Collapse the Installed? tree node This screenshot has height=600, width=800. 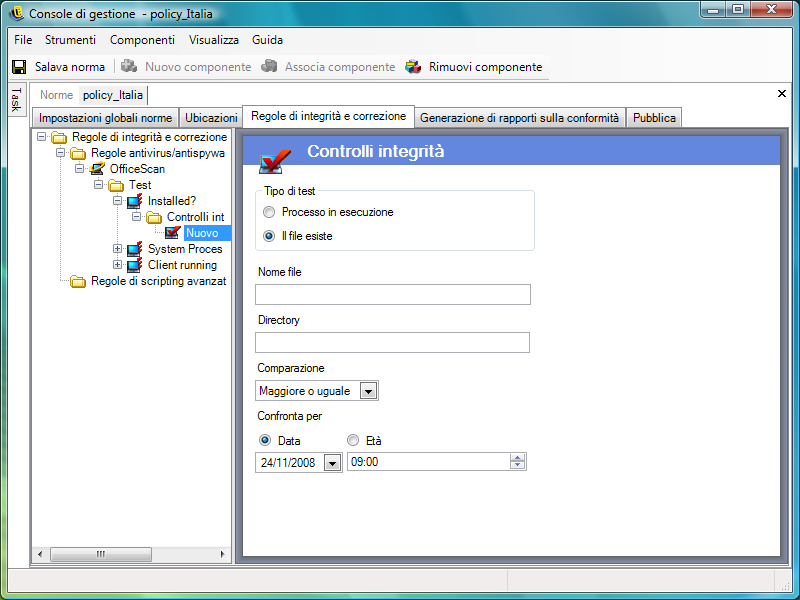click(117, 201)
